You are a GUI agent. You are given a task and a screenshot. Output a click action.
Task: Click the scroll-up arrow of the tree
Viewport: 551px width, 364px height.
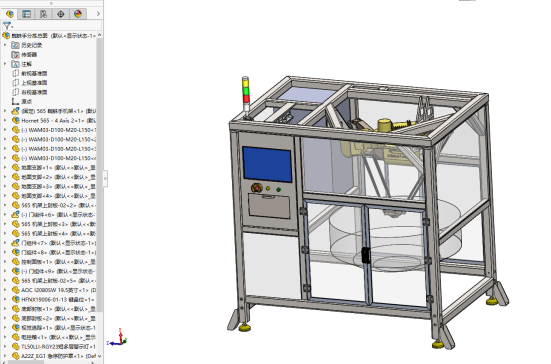pos(99,35)
